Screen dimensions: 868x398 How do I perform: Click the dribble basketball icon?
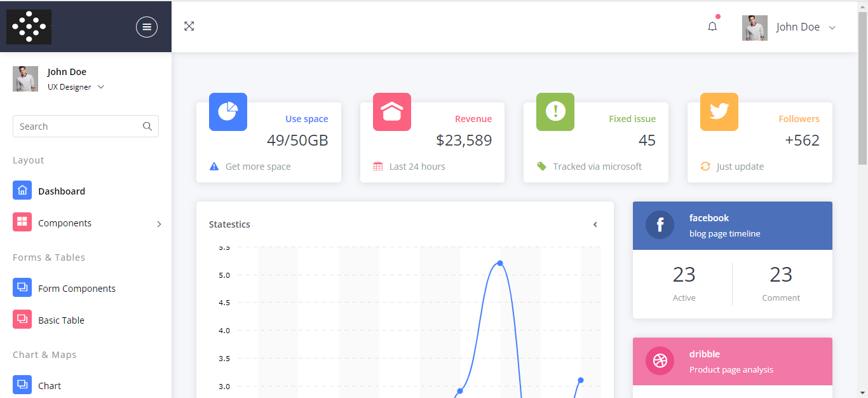pyautogui.click(x=660, y=361)
